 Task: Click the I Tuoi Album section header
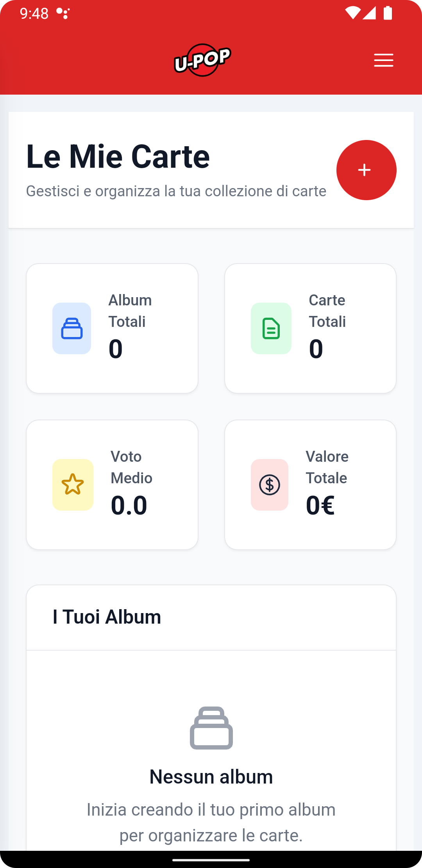[x=107, y=617]
